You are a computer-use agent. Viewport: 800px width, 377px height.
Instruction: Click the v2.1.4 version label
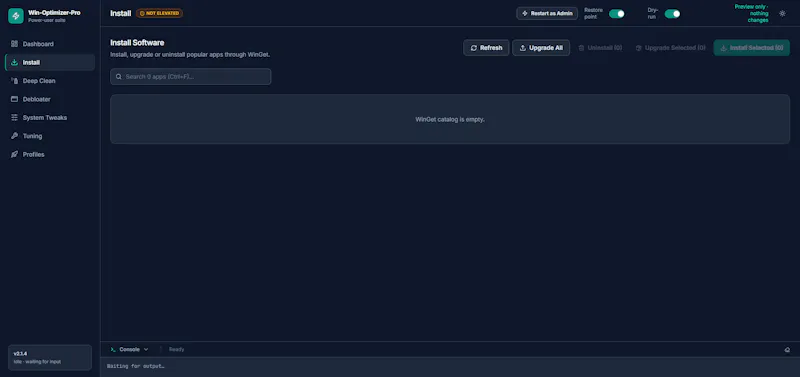(20, 353)
